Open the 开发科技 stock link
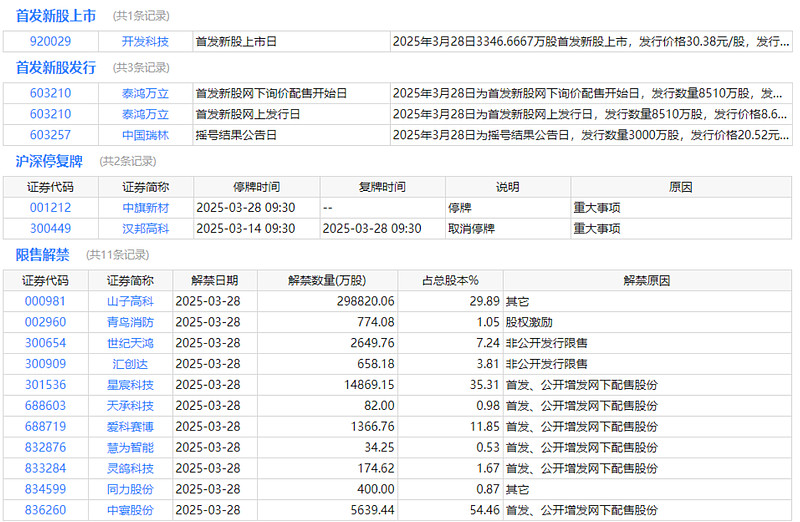 pos(145,41)
